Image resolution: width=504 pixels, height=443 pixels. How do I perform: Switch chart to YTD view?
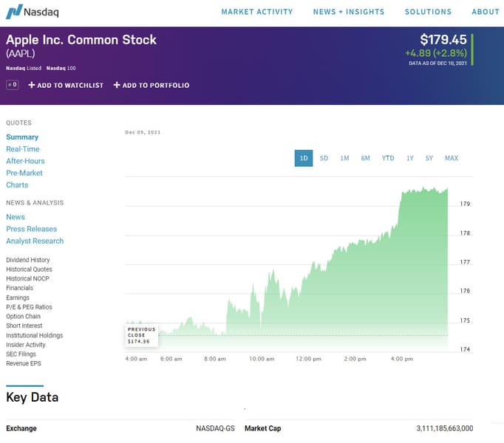[387, 158]
